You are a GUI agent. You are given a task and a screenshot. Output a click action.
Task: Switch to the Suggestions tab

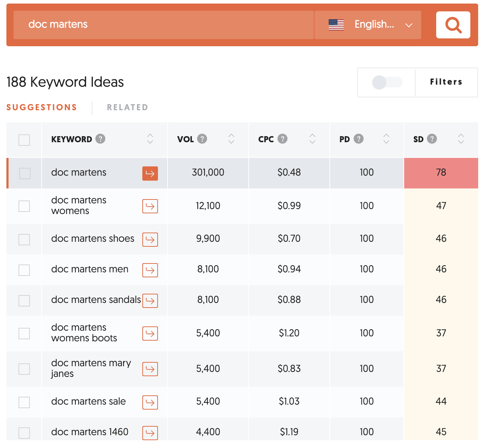click(42, 107)
